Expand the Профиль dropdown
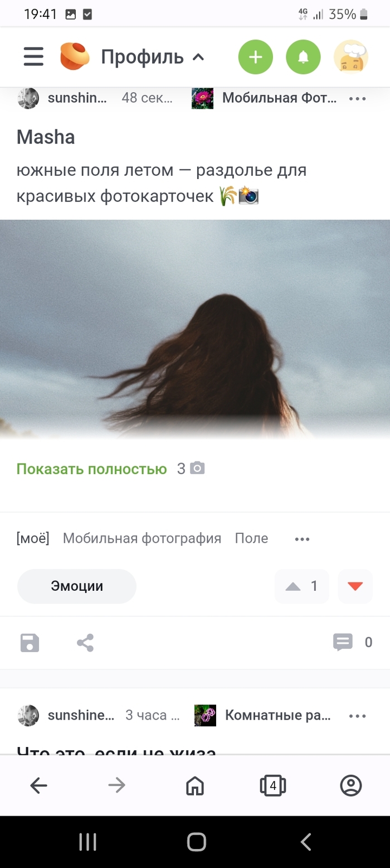This screenshot has height=868, width=390. click(153, 57)
